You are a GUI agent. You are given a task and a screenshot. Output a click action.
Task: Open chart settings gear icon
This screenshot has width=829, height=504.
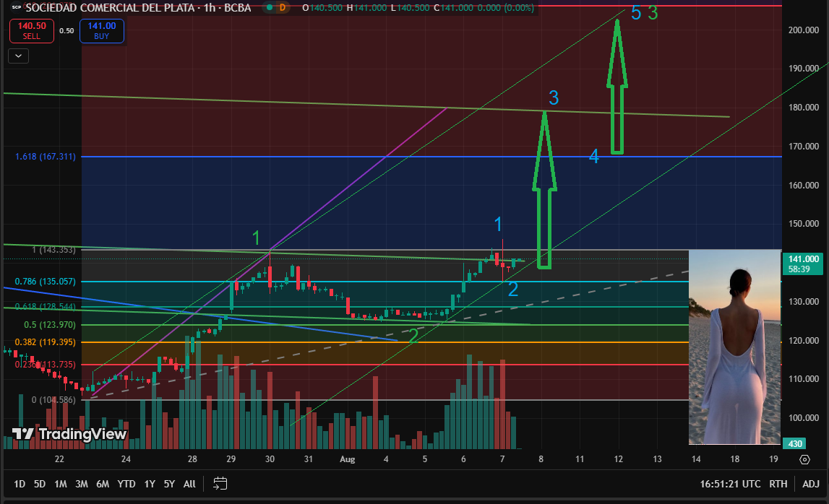coord(804,460)
